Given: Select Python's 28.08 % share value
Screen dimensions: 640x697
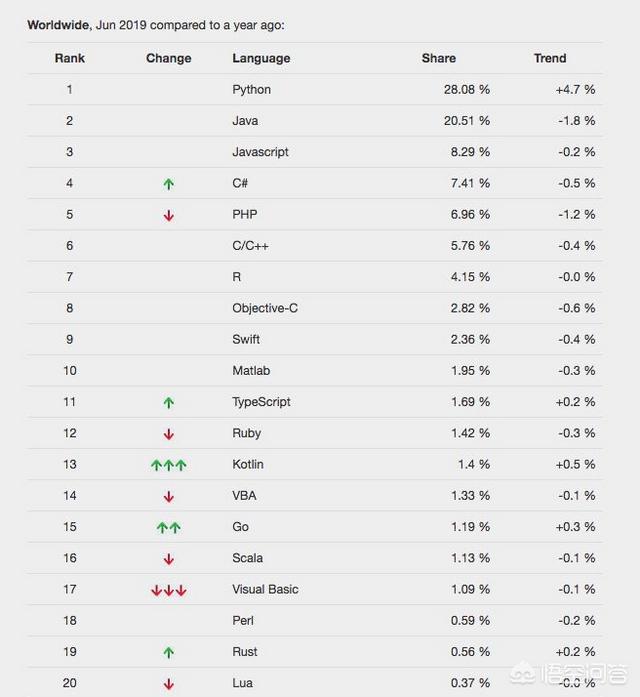Looking at the screenshot, I should click(x=467, y=89).
